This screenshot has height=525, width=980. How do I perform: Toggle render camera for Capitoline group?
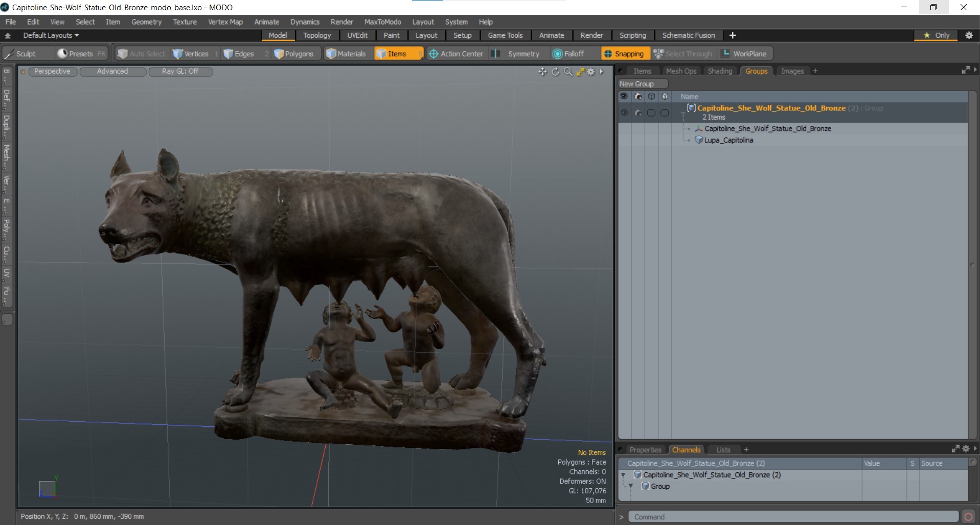638,112
